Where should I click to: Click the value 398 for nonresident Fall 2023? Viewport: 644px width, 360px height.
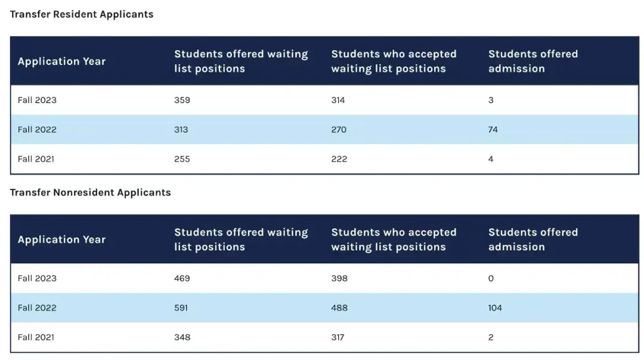click(339, 278)
